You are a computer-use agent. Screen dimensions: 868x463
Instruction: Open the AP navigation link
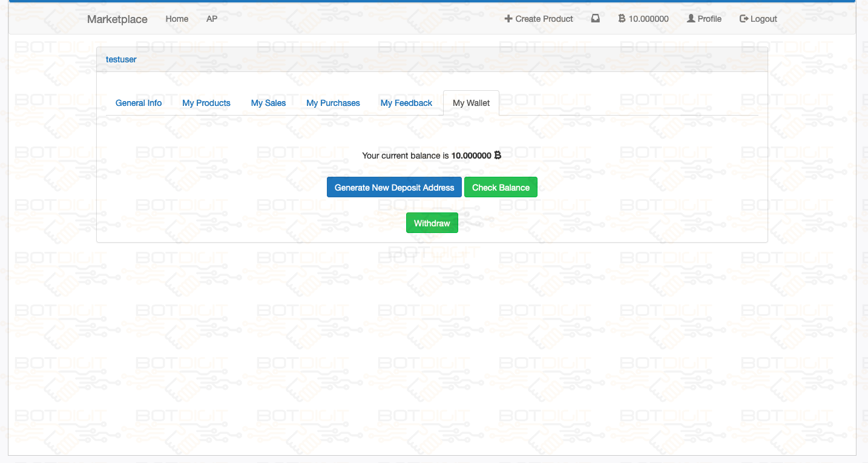coord(212,19)
